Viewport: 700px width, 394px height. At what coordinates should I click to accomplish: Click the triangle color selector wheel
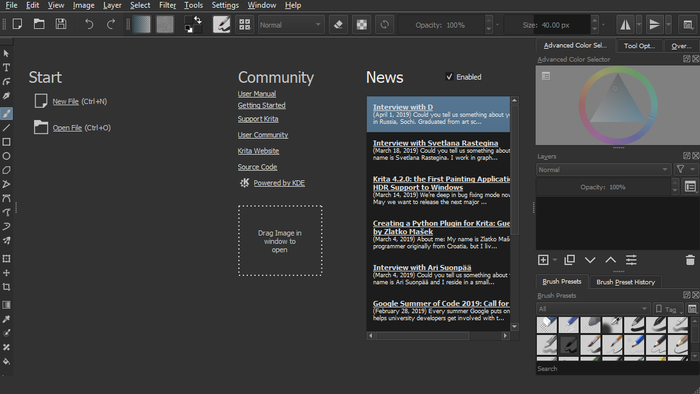click(x=618, y=105)
